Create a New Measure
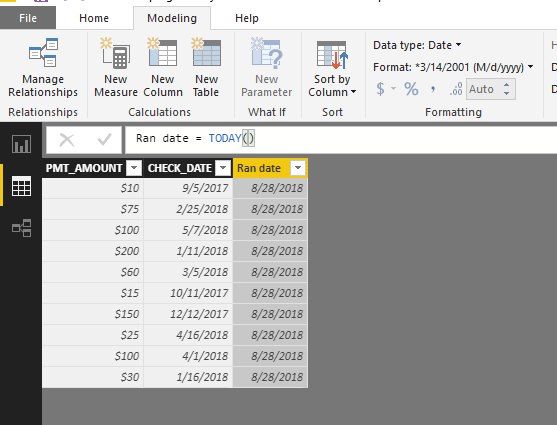 point(115,68)
